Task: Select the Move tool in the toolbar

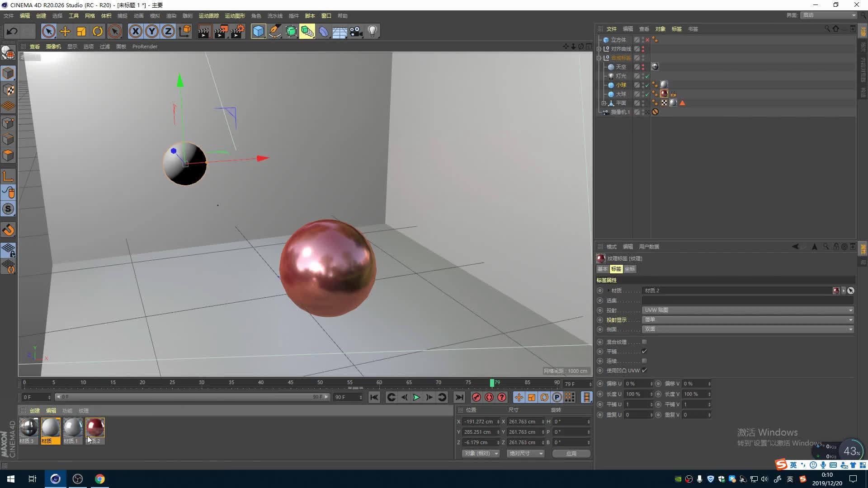Action: [x=65, y=31]
